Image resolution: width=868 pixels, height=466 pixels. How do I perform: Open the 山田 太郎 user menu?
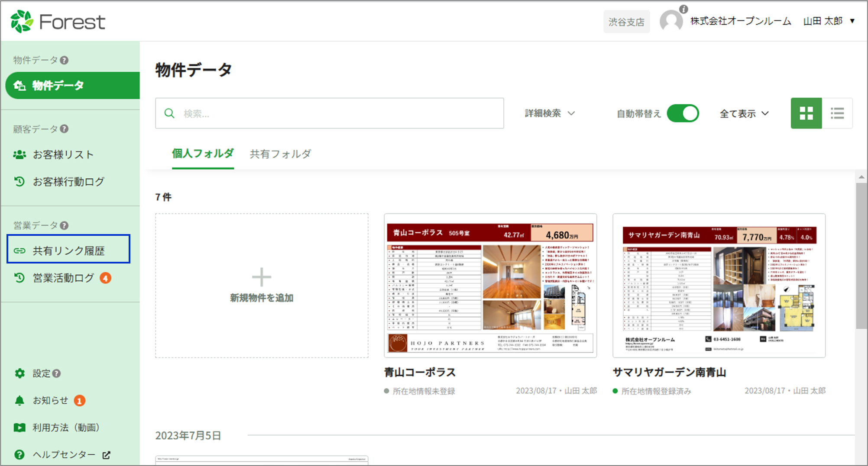[x=828, y=21]
